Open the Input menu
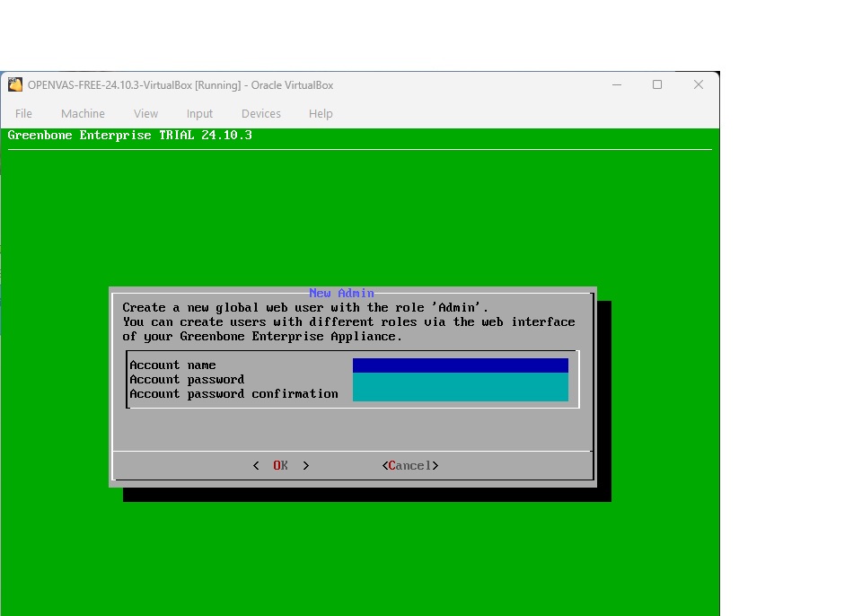This screenshot has width=862, height=616. [199, 114]
